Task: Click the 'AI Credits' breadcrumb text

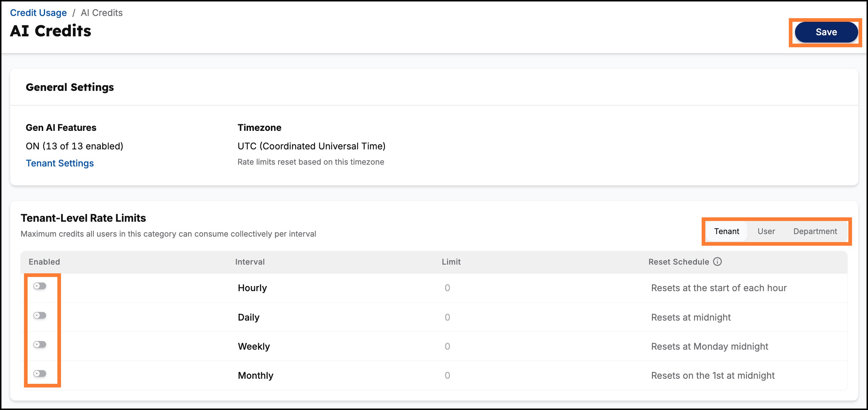Action: (x=102, y=13)
